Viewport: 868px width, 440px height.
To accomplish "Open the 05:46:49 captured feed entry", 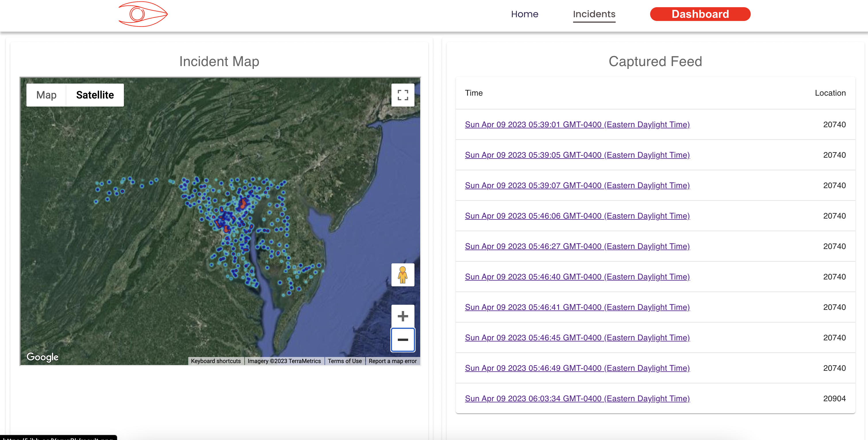I will pyautogui.click(x=577, y=368).
